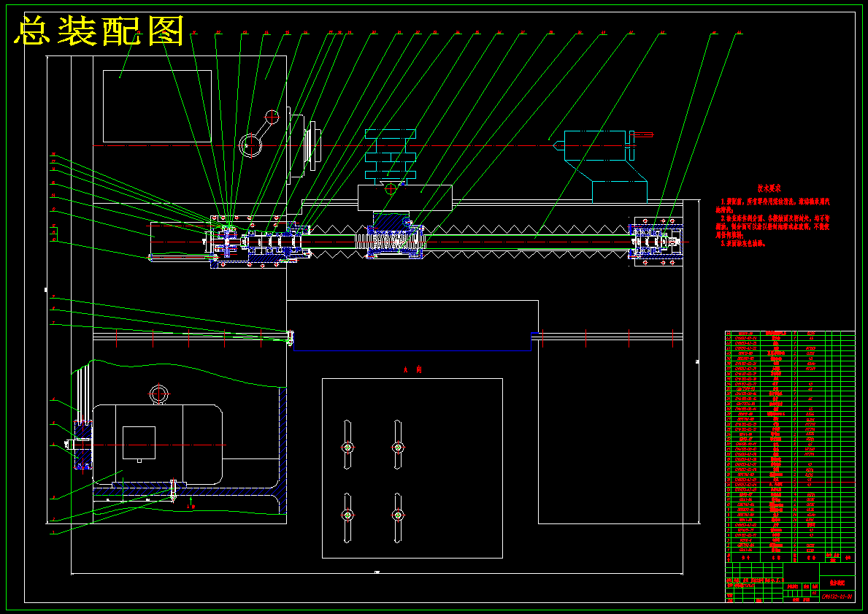Click the CM6132-03-00 drawing number
Image resolution: width=868 pixels, height=614 pixels.
[x=837, y=596]
